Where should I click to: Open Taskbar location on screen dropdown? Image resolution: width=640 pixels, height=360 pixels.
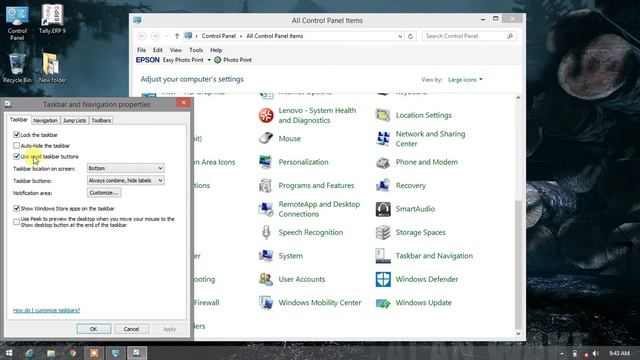126,168
